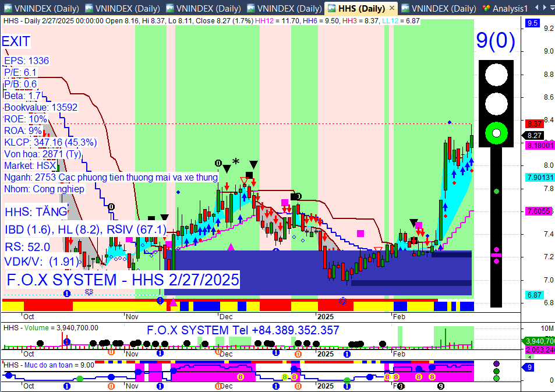Click the F.O.X SYSTEM - HHS 2/27/2025 title
The image size is (555, 392).
tap(123, 280)
